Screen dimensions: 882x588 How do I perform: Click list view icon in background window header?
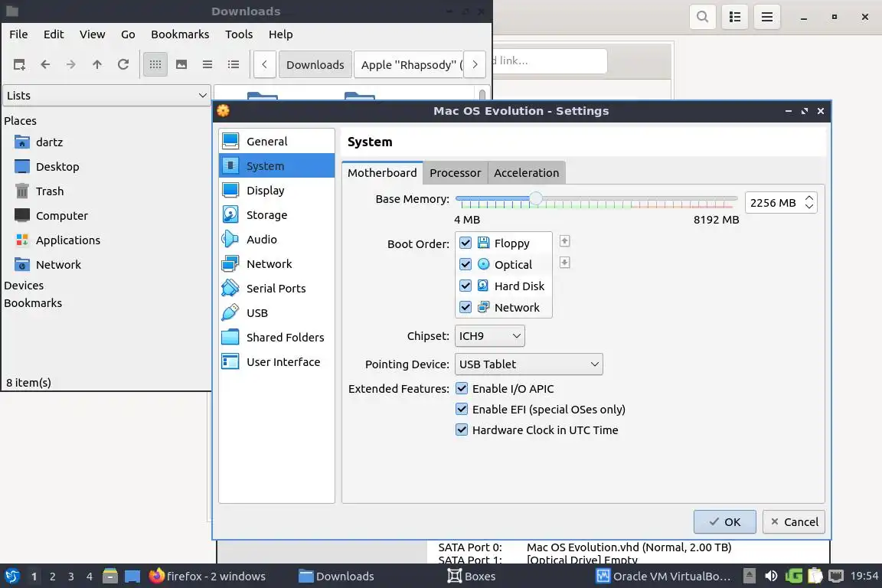[735, 17]
